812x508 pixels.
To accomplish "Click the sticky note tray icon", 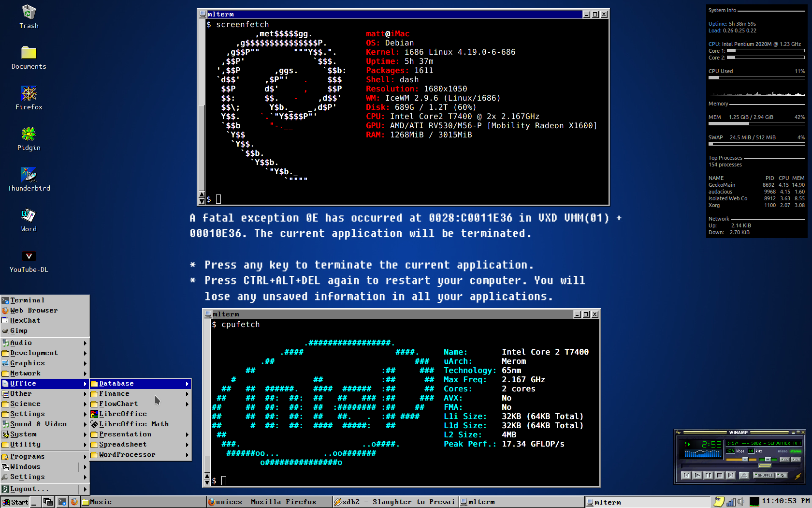I will (x=719, y=502).
